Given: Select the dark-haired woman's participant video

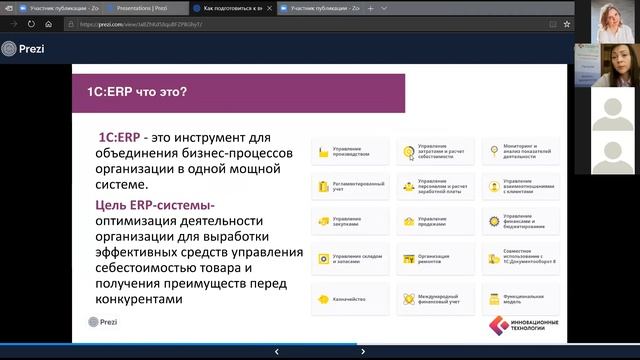Looking at the screenshot, I should tap(607, 65).
